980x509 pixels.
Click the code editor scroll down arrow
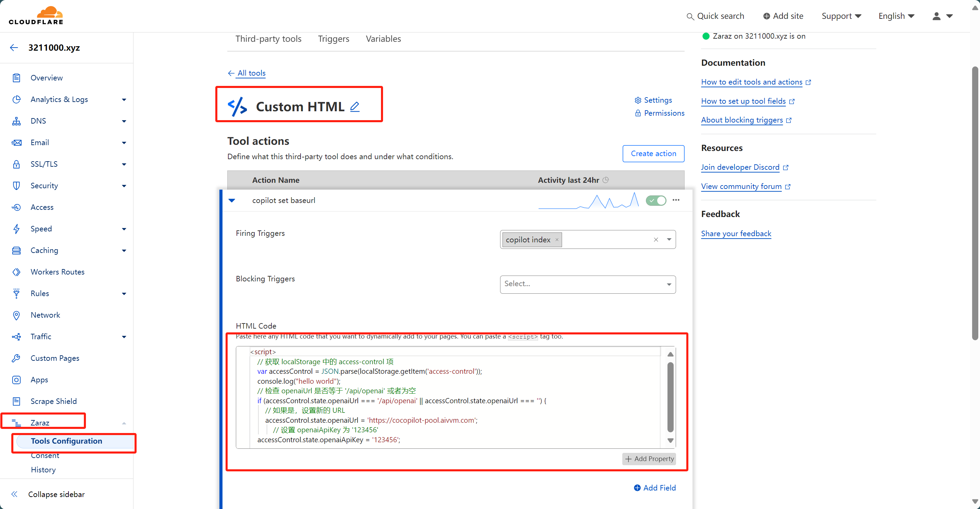point(670,441)
